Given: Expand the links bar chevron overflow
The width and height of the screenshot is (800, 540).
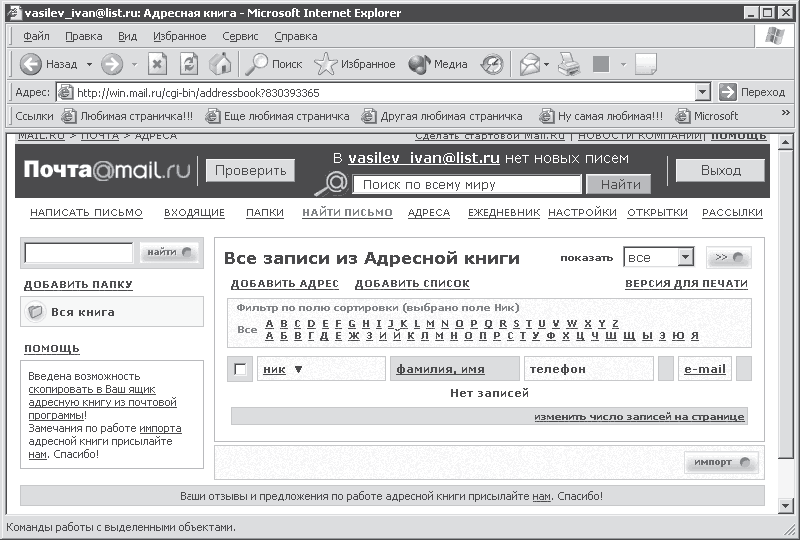Looking at the screenshot, I should (786, 112).
